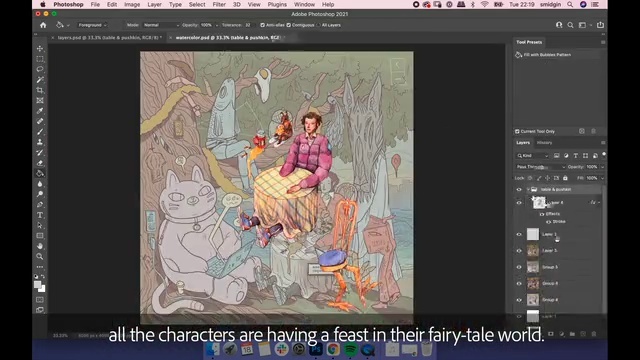Select the Lasso tool
Image resolution: width=640 pixels, height=360 pixels.
40,69
